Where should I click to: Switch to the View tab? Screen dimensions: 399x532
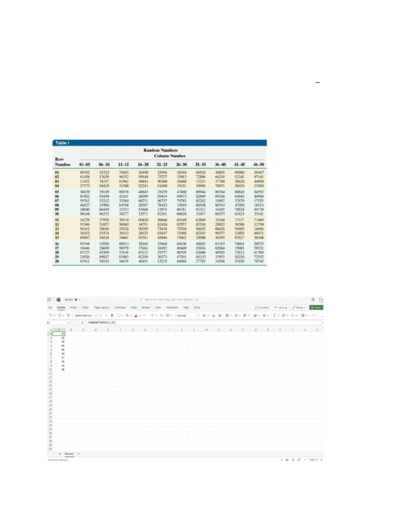pos(158,308)
